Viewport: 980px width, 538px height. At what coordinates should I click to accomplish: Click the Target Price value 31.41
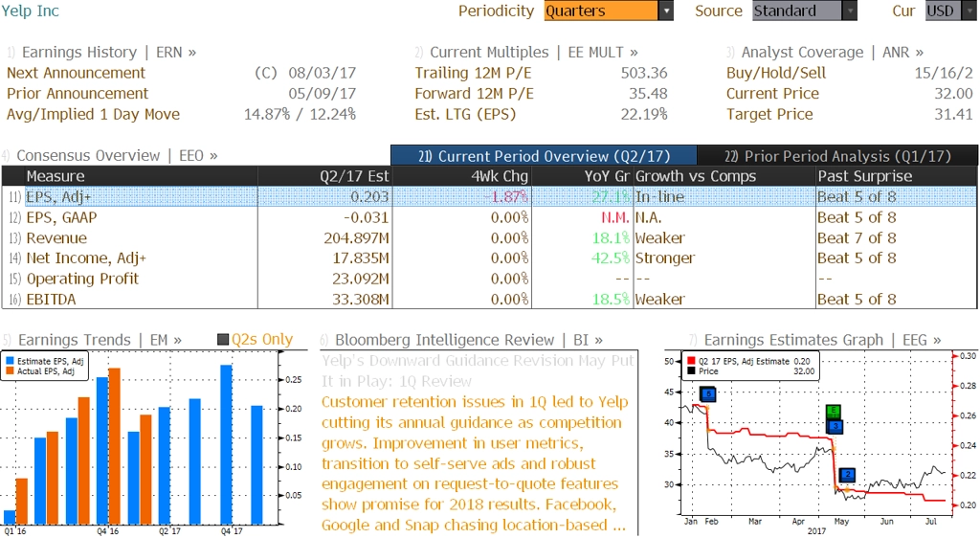[x=953, y=114]
